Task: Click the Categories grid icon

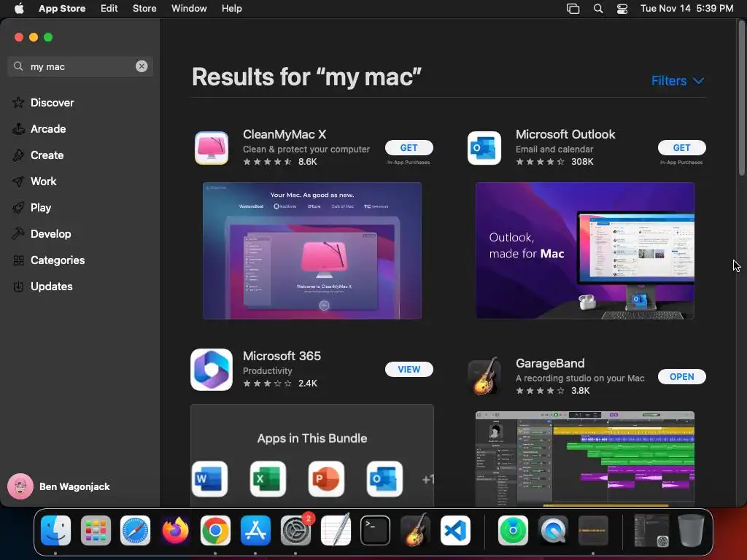Action: click(x=18, y=260)
